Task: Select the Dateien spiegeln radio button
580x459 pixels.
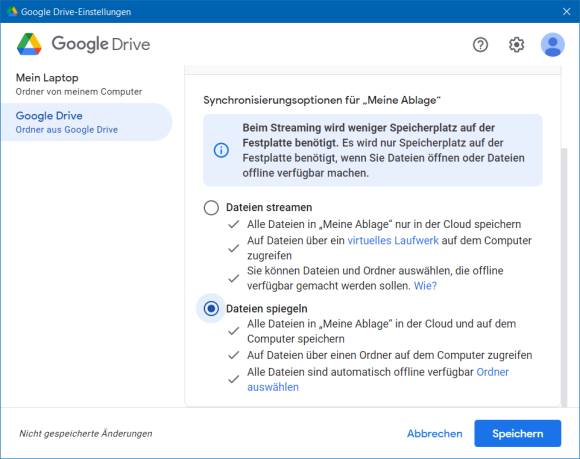Action: [x=211, y=308]
